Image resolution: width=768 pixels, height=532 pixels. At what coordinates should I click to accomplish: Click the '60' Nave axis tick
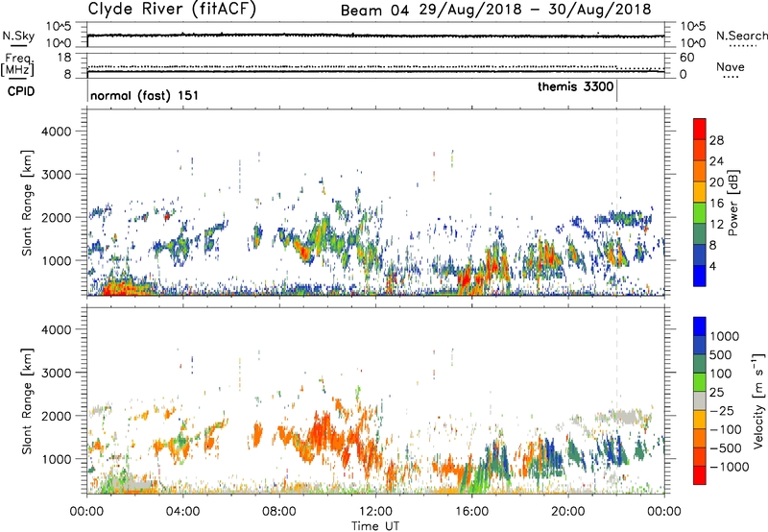coord(687,58)
